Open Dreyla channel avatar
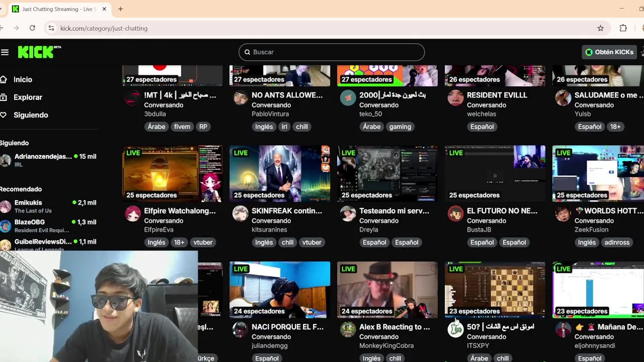The height and width of the screenshot is (362, 644). 348,214
